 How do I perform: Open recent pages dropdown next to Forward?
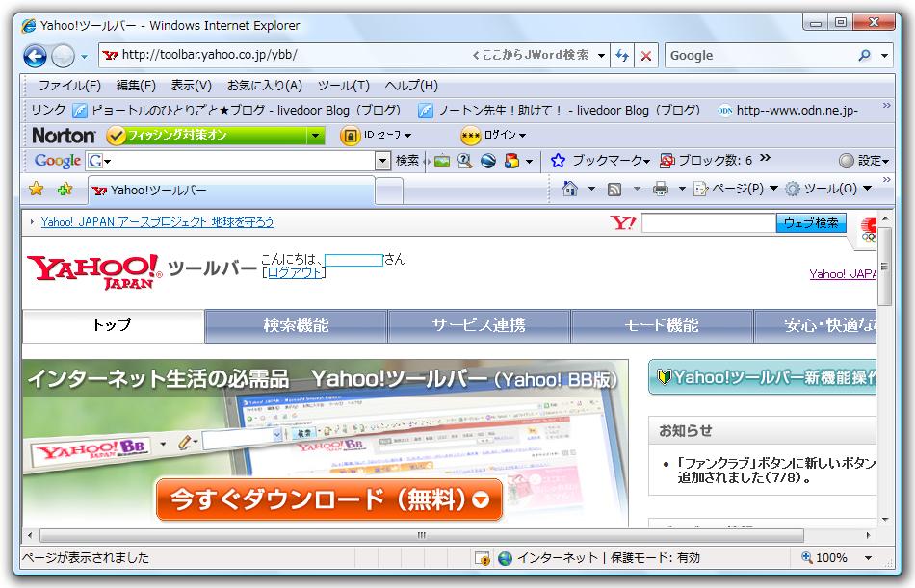point(84,57)
